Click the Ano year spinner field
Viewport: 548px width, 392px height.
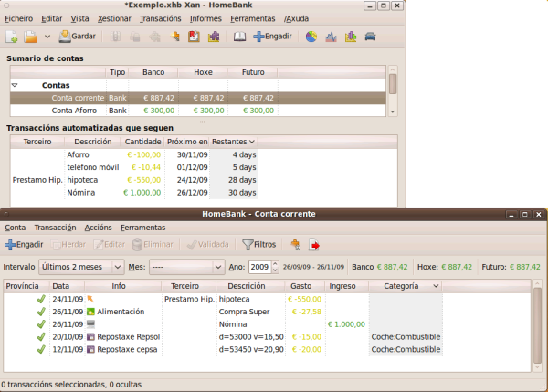pos(259,267)
